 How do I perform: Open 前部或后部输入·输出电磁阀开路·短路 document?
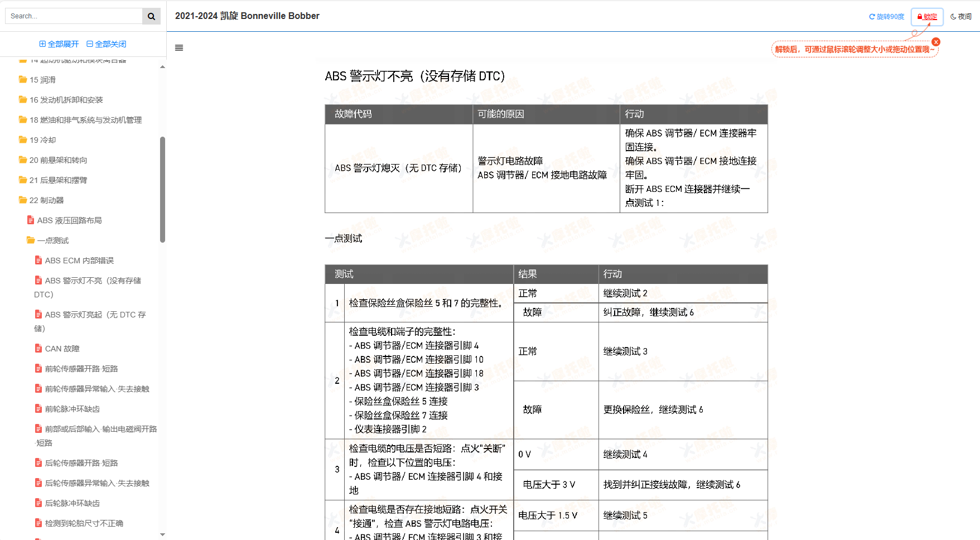pos(95,436)
